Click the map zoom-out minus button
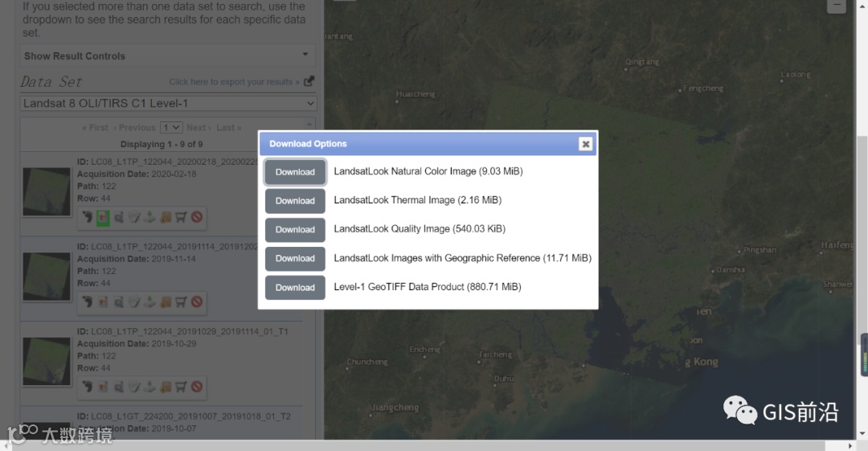Image resolution: width=868 pixels, height=451 pixels. [x=837, y=6]
